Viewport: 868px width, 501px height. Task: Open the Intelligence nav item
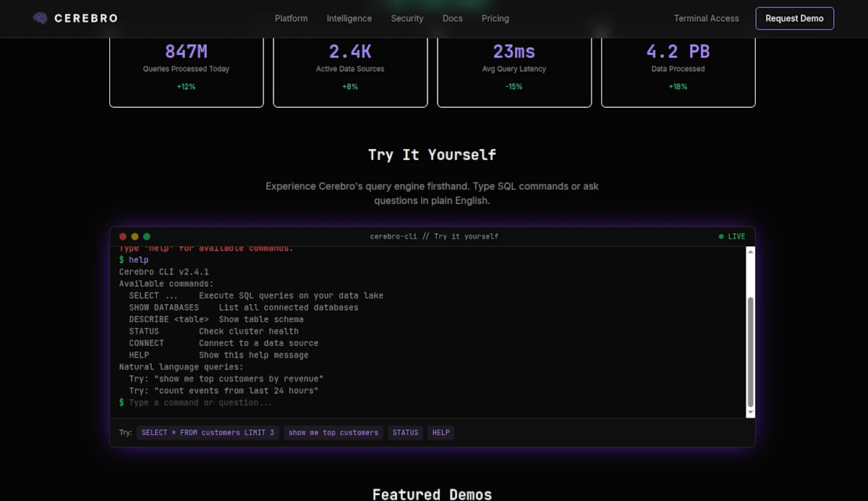click(349, 18)
